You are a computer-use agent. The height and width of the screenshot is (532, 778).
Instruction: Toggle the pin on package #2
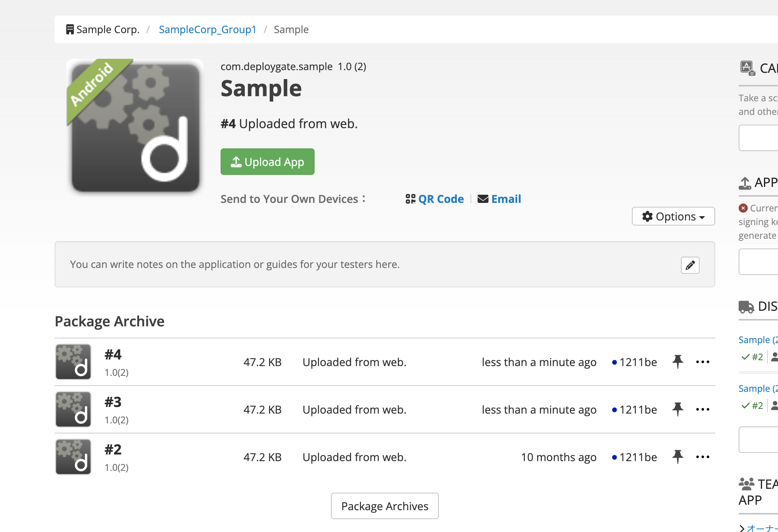click(677, 457)
